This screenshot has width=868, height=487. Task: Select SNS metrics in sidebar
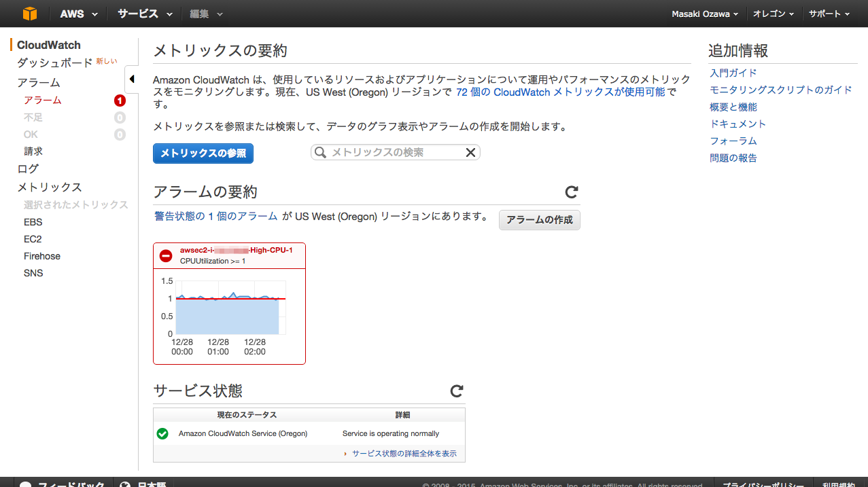(x=33, y=273)
